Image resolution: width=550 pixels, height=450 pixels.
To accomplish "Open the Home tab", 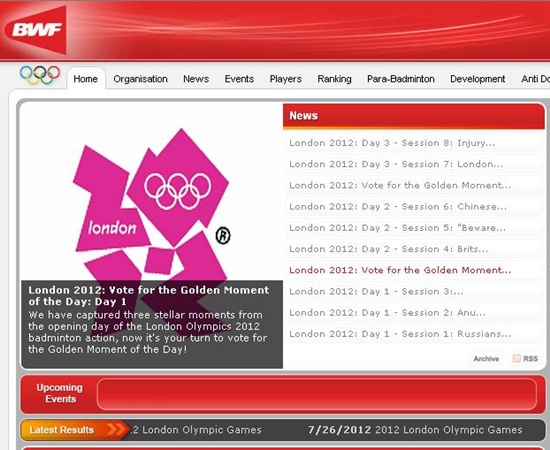I will pyautogui.click(x=86, y=79).
